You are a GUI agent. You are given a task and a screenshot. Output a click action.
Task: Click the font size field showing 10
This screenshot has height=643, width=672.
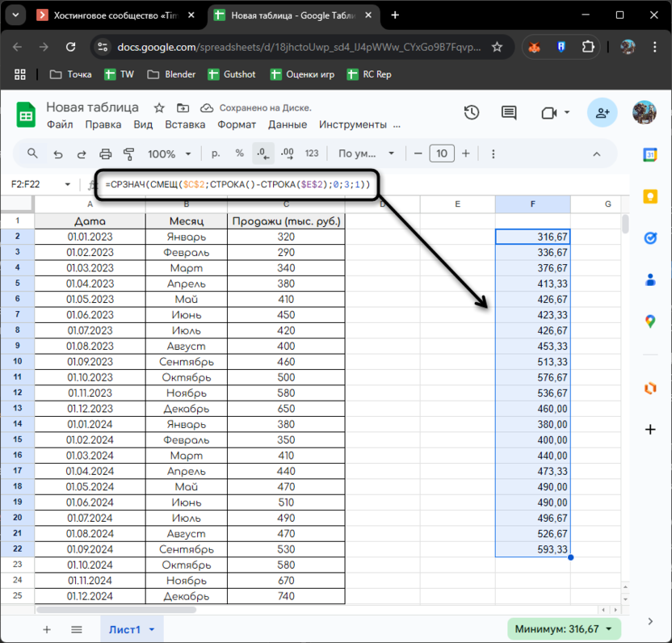coord(442,153)
